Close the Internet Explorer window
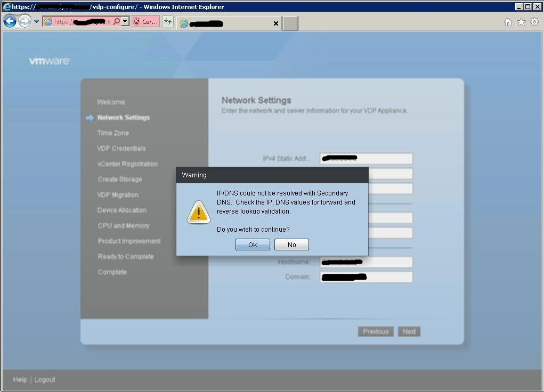This screenshot has height=392, width=544. [537, 6]
